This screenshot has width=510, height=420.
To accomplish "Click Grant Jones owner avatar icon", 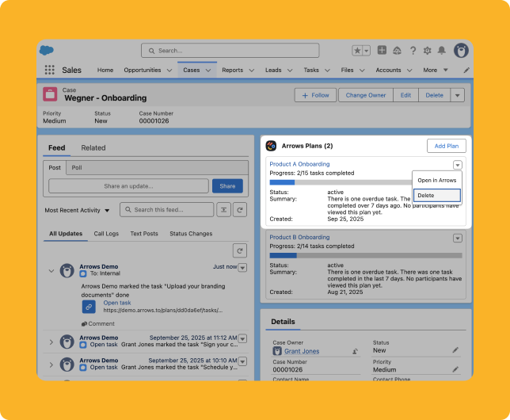I will pos(277,351).
